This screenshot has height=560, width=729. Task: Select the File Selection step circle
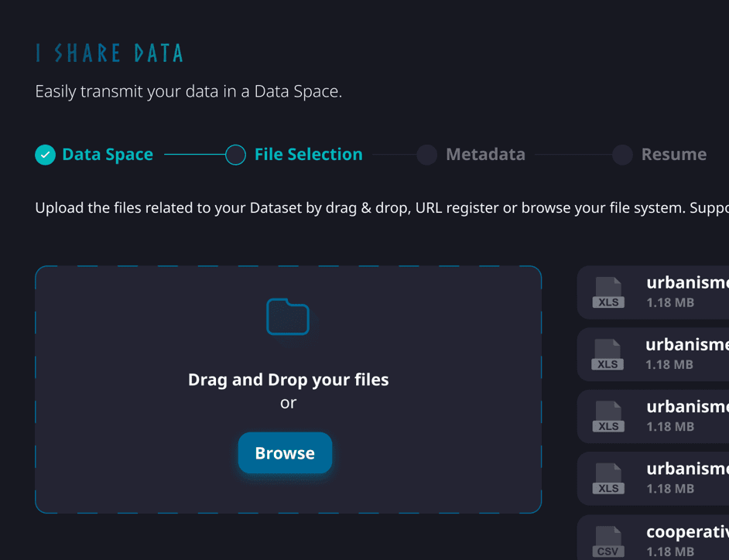(x=235, y=155)
